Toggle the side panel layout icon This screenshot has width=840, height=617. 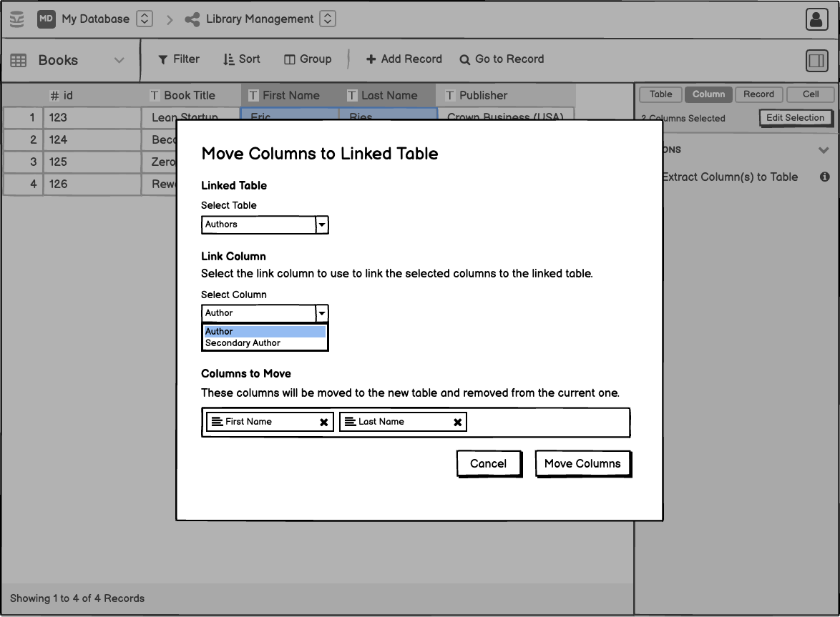point(816,61)
